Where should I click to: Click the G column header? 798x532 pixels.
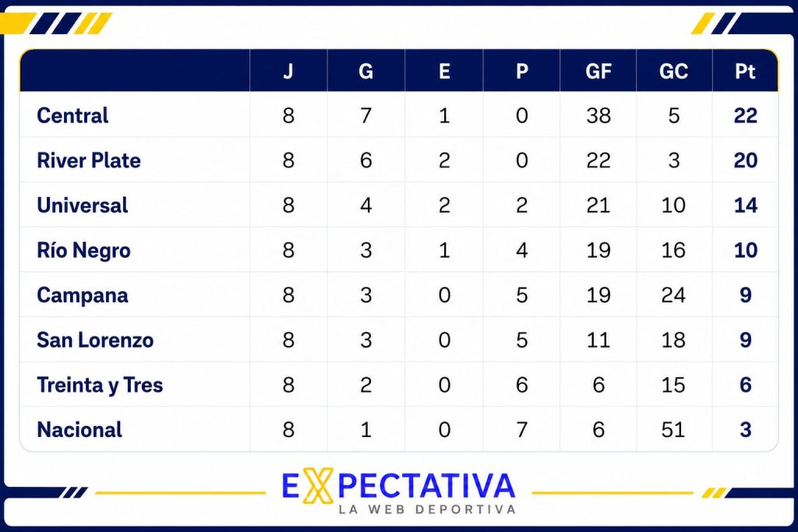point(366,71)
